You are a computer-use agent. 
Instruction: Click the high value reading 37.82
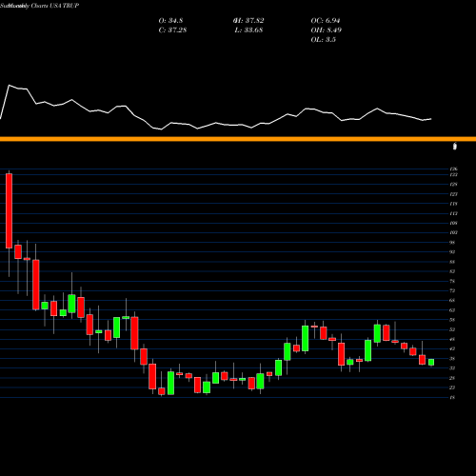248,21
